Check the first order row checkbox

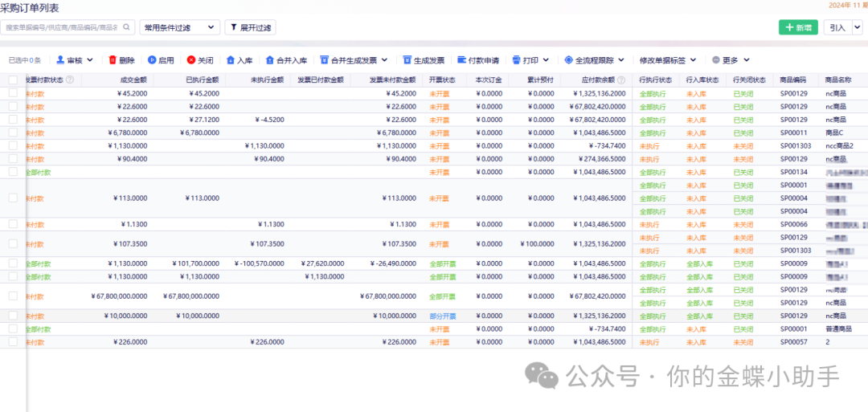click(13, 93)
